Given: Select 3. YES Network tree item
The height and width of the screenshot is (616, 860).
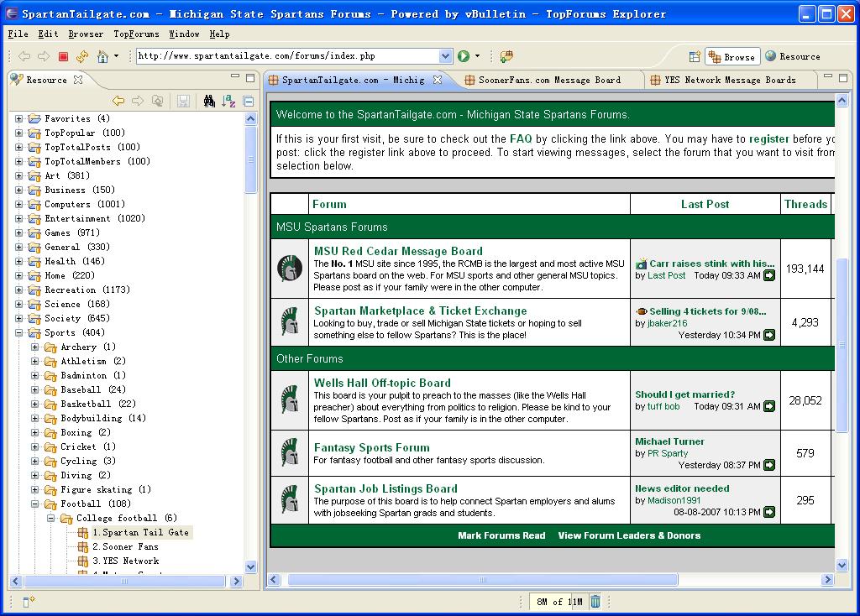Looking at the screenshot, I should coord(126,561).
